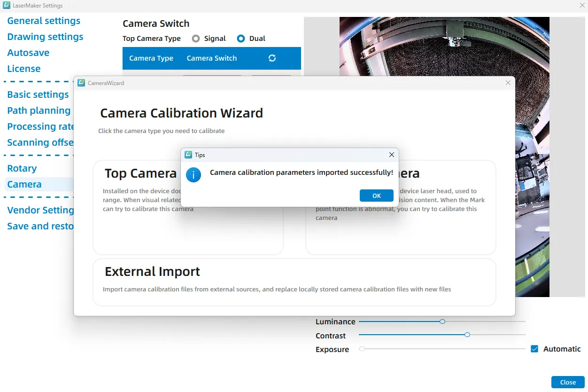
Task: Click the blue info icon in Tips dialog
Action: tap(193, 175)
